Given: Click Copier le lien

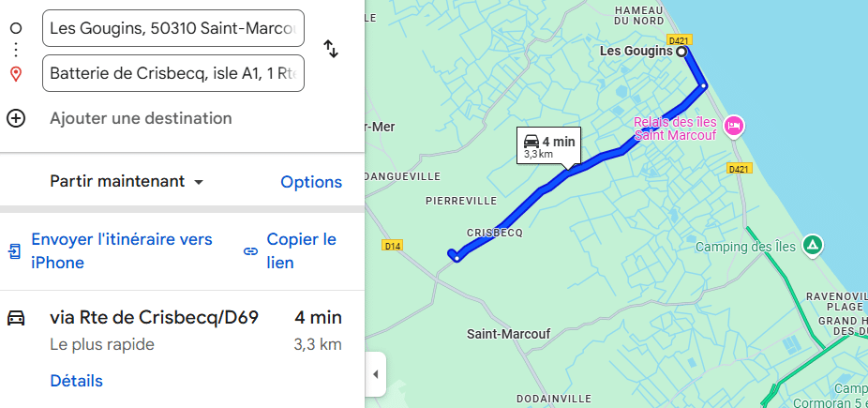Looking at the screenshot, I should tap(301, 251).
